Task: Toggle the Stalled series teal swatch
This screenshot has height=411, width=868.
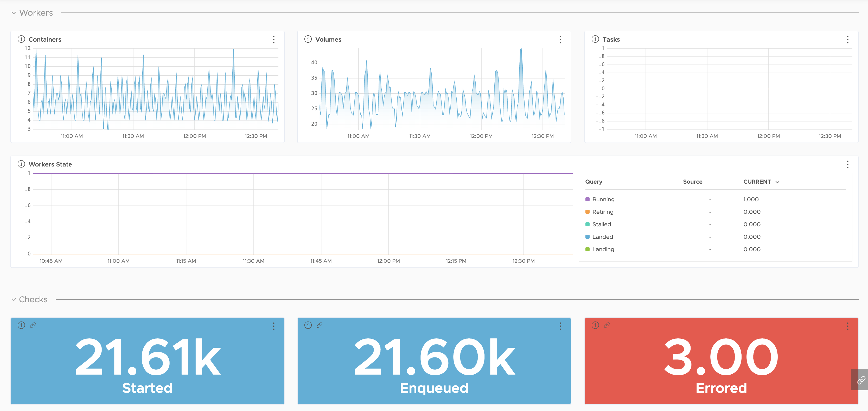Action: [x=587, y=224]
